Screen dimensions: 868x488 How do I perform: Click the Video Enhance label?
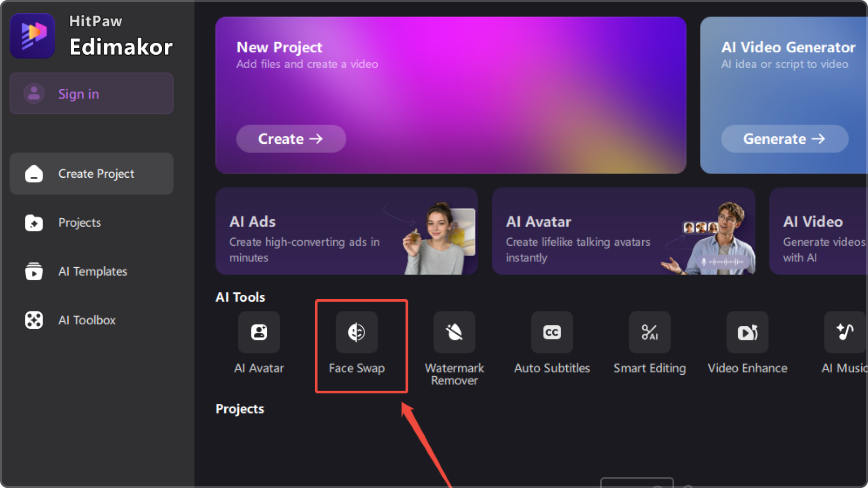tap(747, 368)
